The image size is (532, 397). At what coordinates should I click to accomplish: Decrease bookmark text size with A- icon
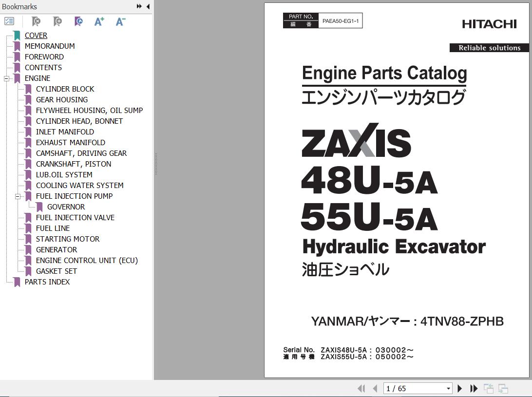point(120,21)
